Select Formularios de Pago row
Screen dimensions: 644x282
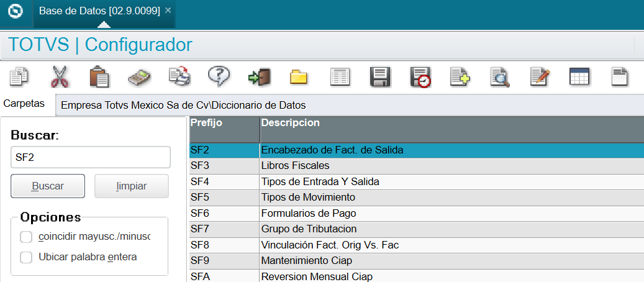click(451, 214)
